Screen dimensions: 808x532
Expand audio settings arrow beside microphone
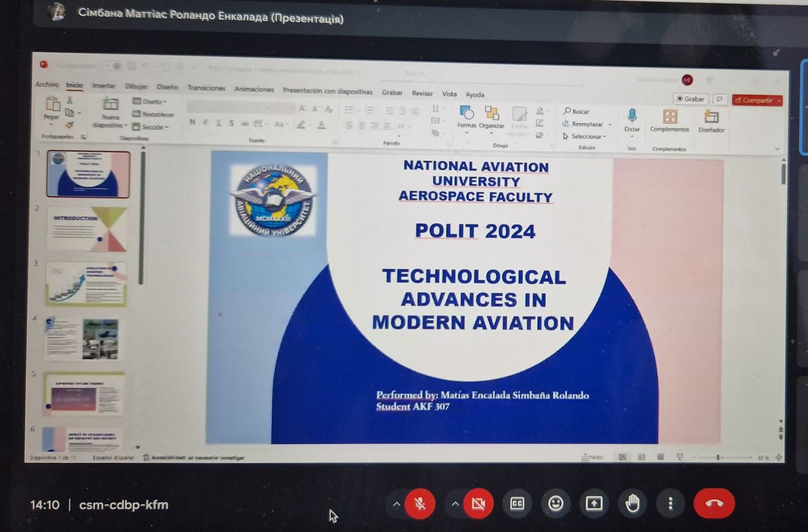pyautogui.click(x=396, y=504)
